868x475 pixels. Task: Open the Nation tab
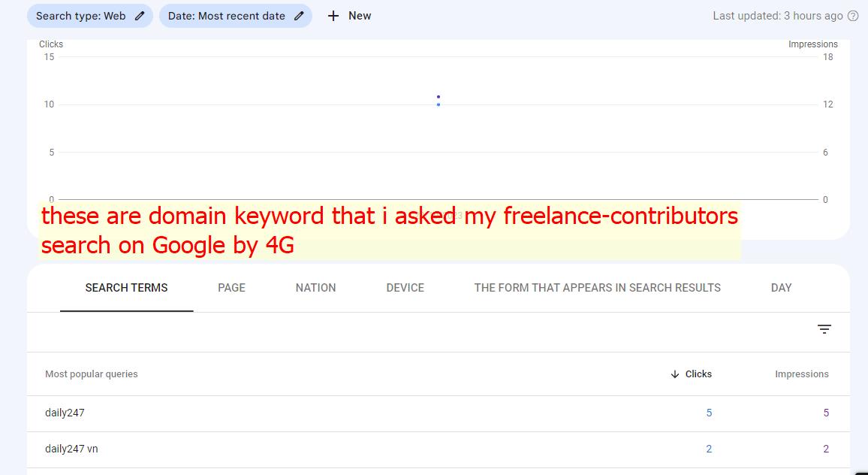click(315, 288)
